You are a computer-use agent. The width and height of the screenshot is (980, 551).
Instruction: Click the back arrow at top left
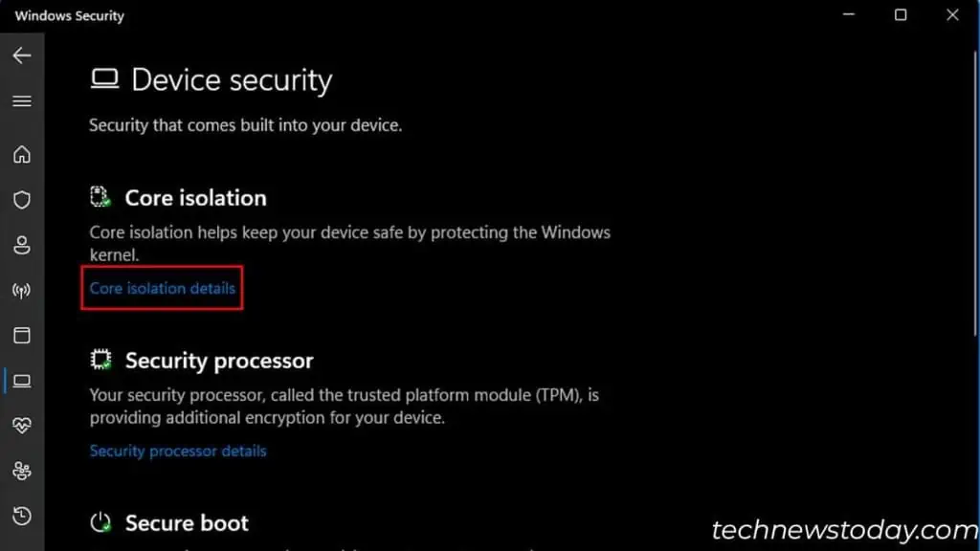[x=22, y=55]
